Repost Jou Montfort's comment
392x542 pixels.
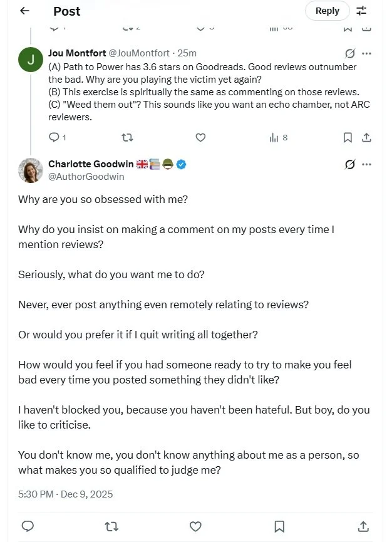(x=128, y=138)
